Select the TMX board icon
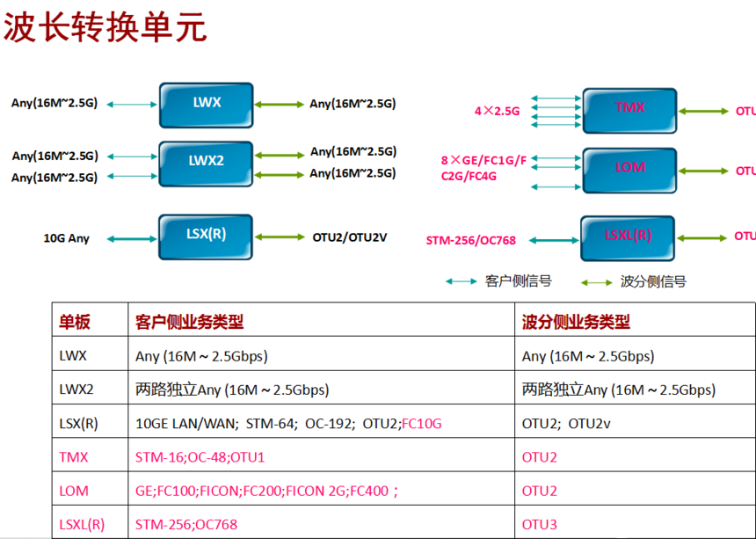This screenshot has width=756, height=539. 629,110
